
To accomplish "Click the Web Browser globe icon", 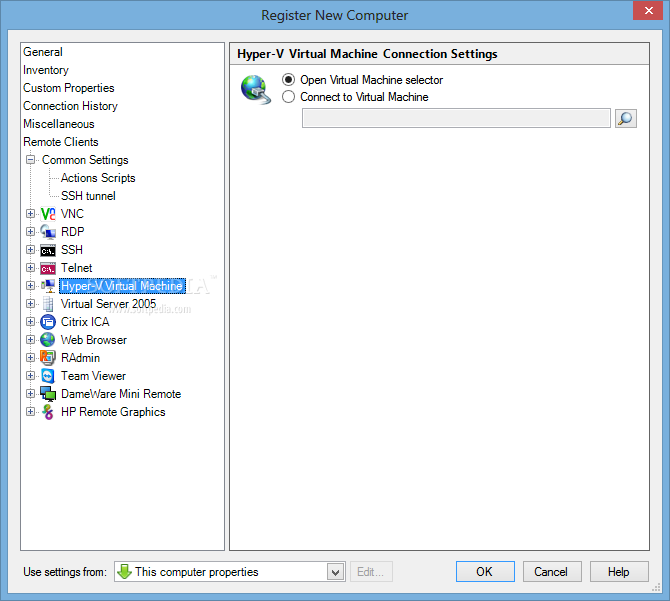I will [x=48, y=340].
